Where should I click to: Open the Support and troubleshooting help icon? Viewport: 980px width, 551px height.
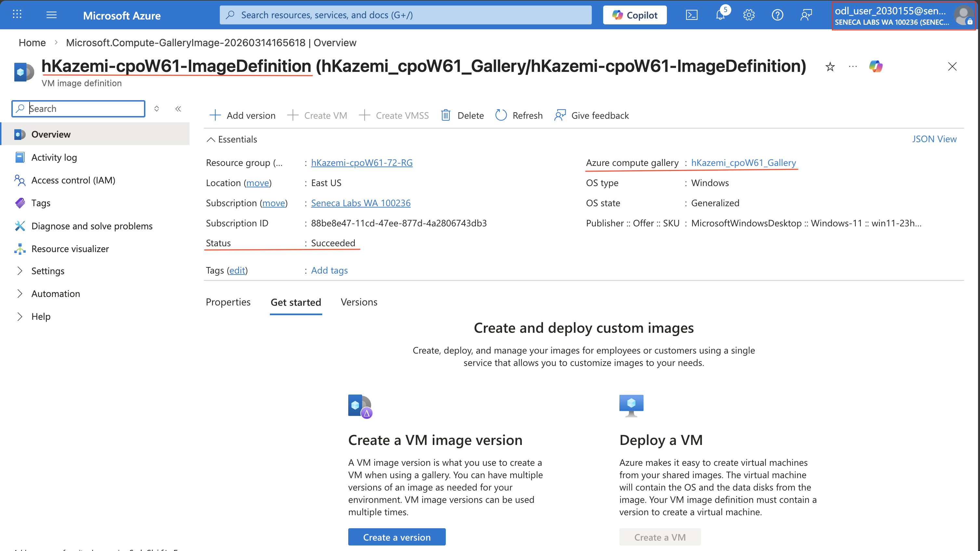tap(777, 15)
